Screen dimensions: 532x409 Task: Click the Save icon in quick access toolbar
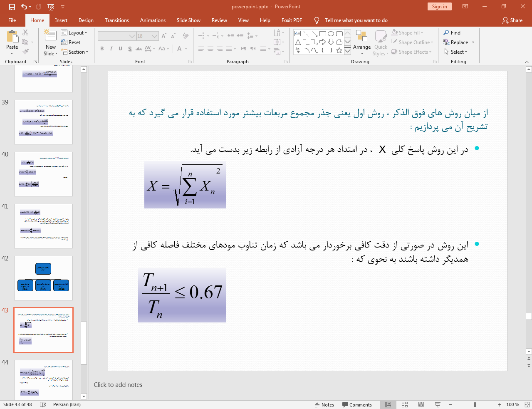[x=12, y=7]
